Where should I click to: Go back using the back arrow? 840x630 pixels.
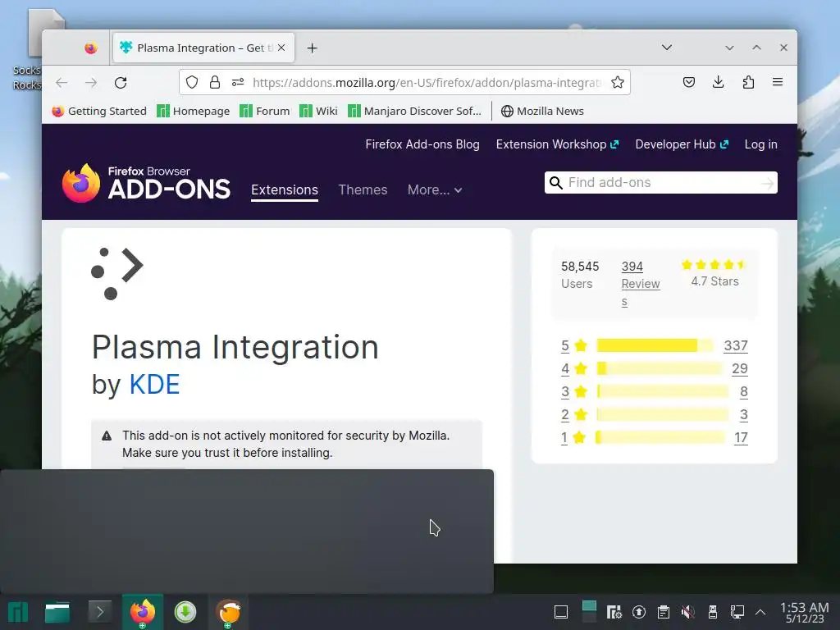62,83
